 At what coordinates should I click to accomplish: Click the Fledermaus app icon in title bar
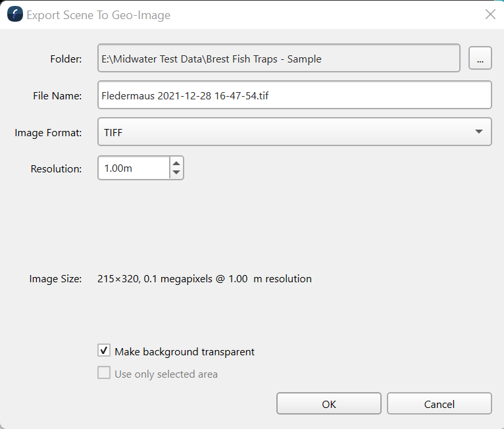[15, 14]
